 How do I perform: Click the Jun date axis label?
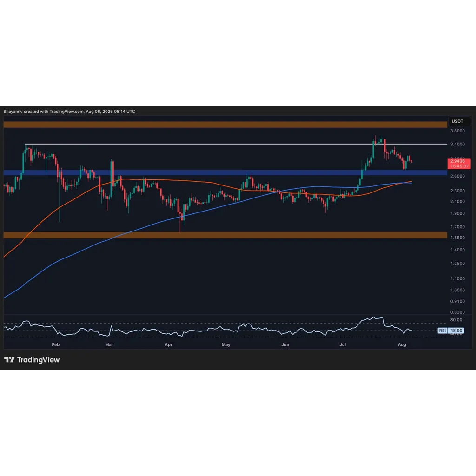(x=285, y=344)
